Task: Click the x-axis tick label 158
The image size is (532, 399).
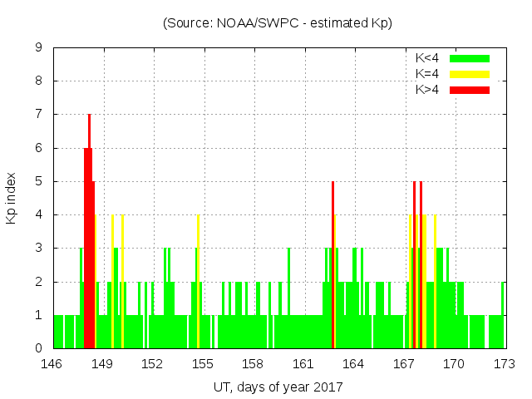Action: tap(253, 364)
